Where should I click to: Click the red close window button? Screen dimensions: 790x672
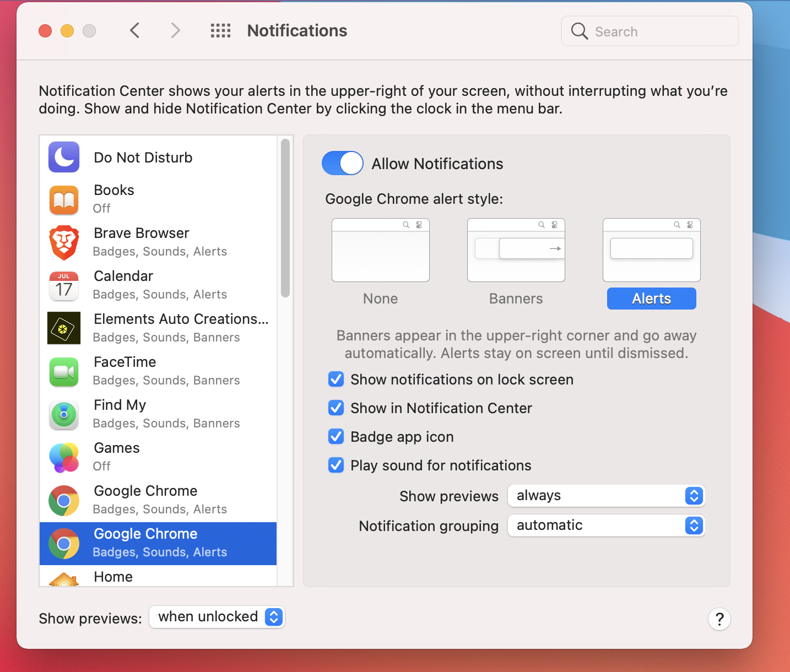[x=45, y=31]
